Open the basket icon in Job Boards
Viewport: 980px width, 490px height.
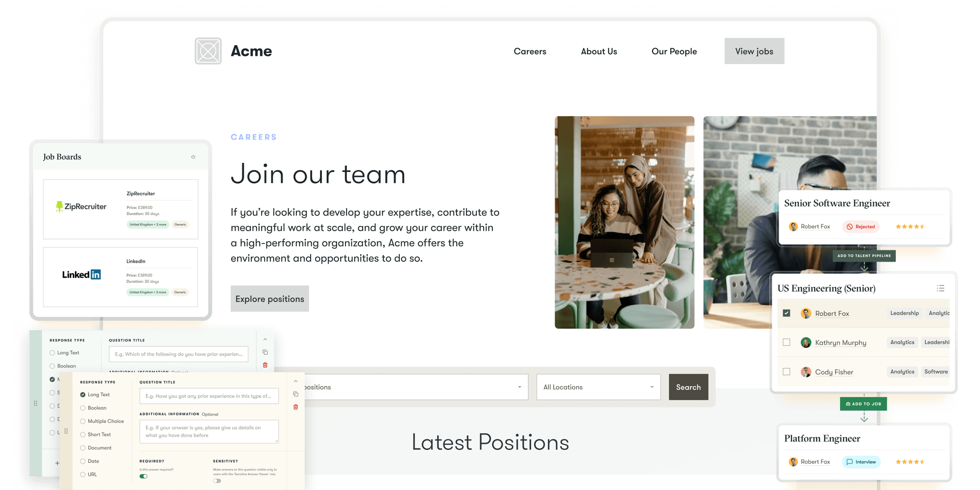click(193, 157)
